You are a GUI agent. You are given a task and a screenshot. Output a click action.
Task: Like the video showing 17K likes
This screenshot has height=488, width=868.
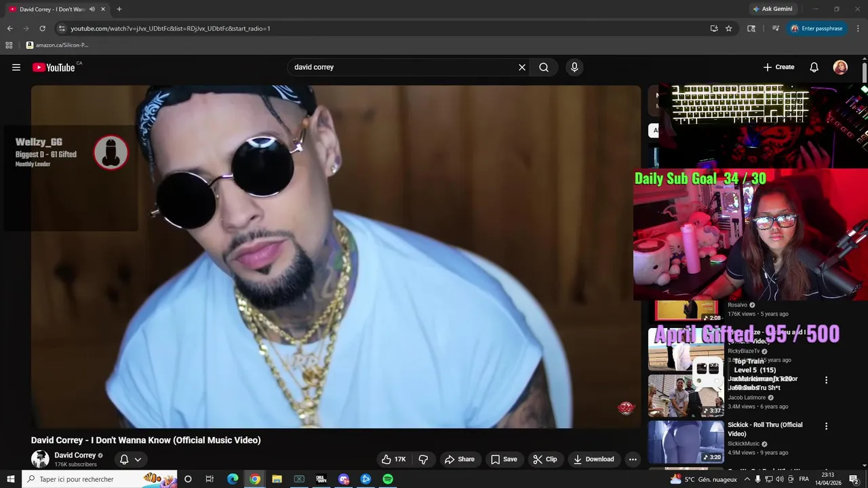pos(393,459)
